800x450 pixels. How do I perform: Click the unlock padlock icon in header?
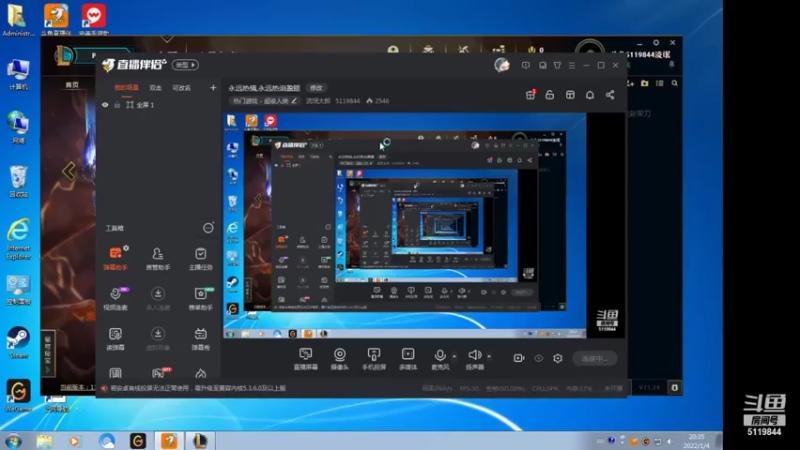pyautogui.click(x=549, y=95)
